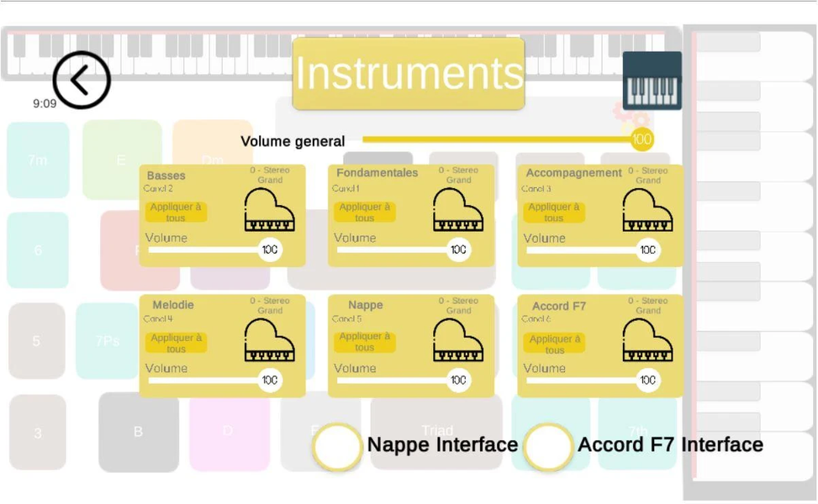The image size is (818, 504).
Task: Select the Accord F7 grand piano icon
Action: tap(647, 340)
